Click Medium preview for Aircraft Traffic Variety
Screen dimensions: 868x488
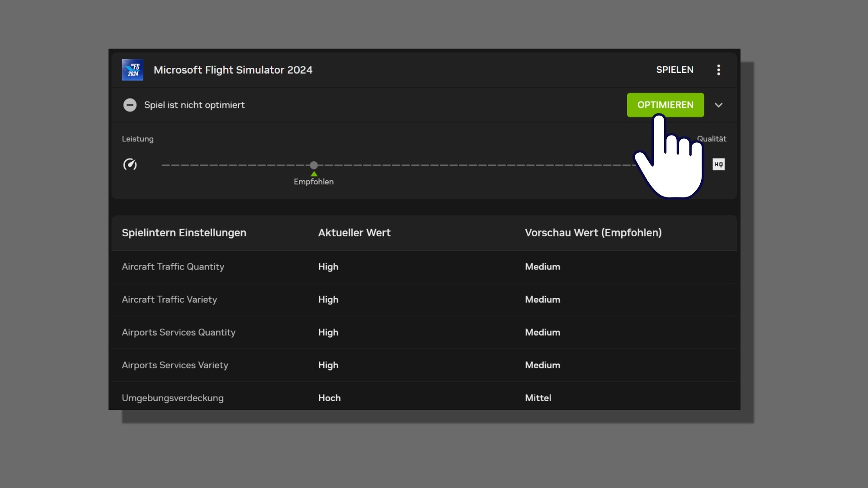542,300
